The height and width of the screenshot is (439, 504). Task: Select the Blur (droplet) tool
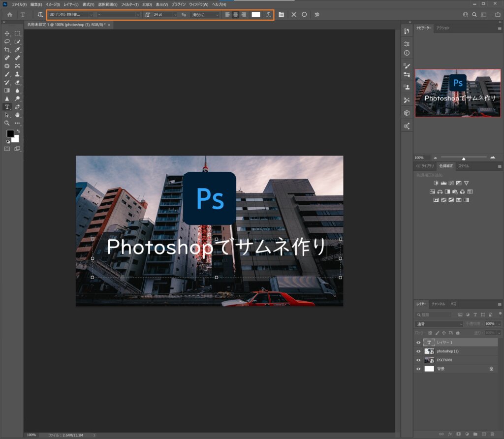coord(17,91)
